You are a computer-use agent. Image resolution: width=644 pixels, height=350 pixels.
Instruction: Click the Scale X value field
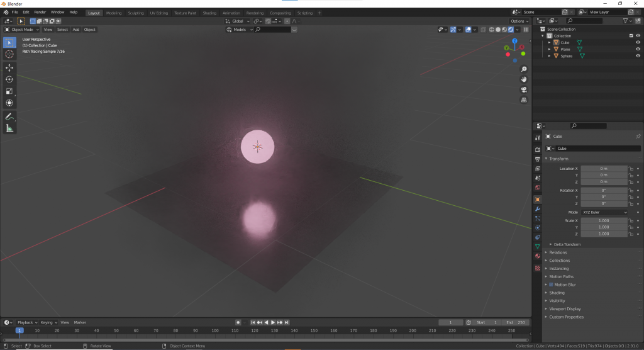(604, 220)
